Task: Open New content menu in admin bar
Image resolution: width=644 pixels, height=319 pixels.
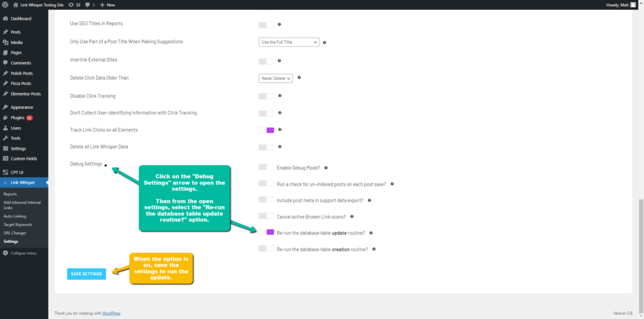Action: [x=108, y=5]
